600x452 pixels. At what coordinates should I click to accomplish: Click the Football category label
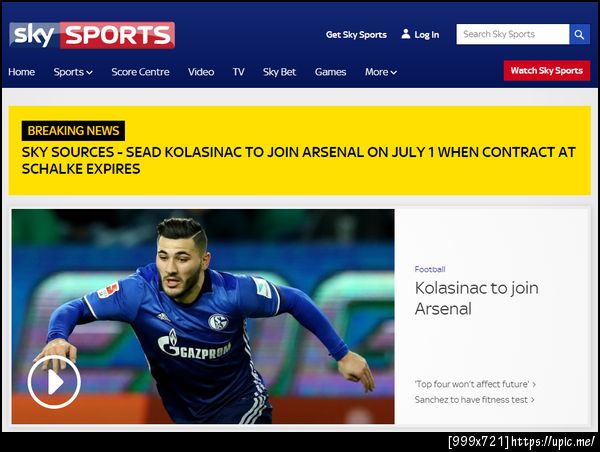click(x=430, y=269)
